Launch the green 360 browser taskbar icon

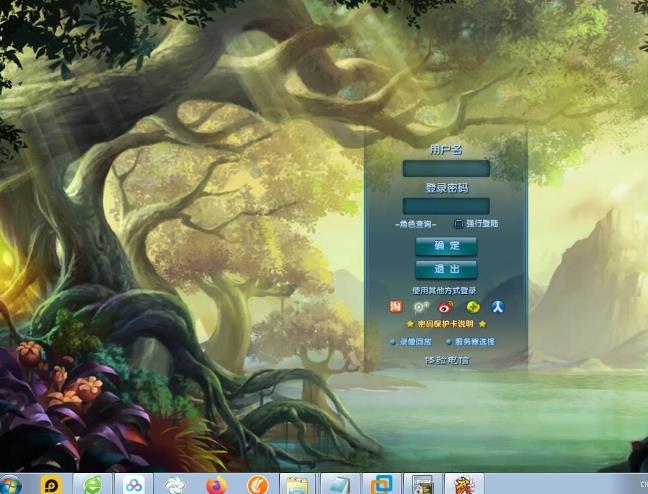[x=93, y=485]
